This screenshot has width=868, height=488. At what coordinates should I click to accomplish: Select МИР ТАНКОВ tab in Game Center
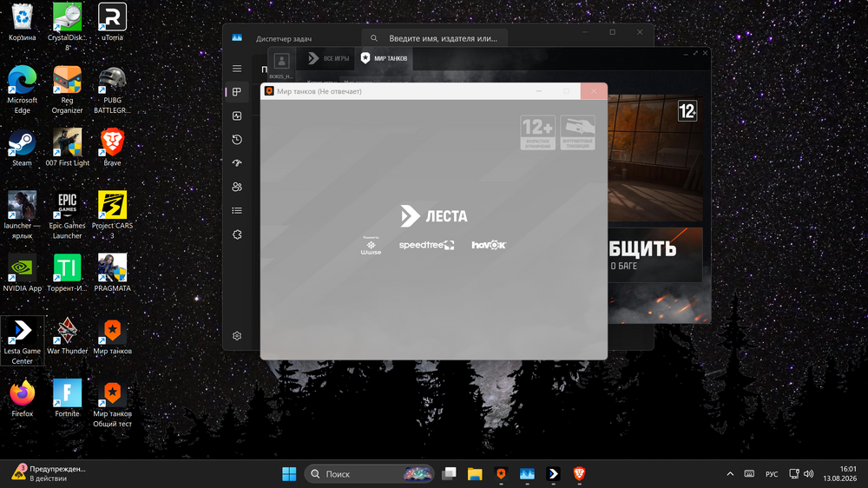click(384, 58)
